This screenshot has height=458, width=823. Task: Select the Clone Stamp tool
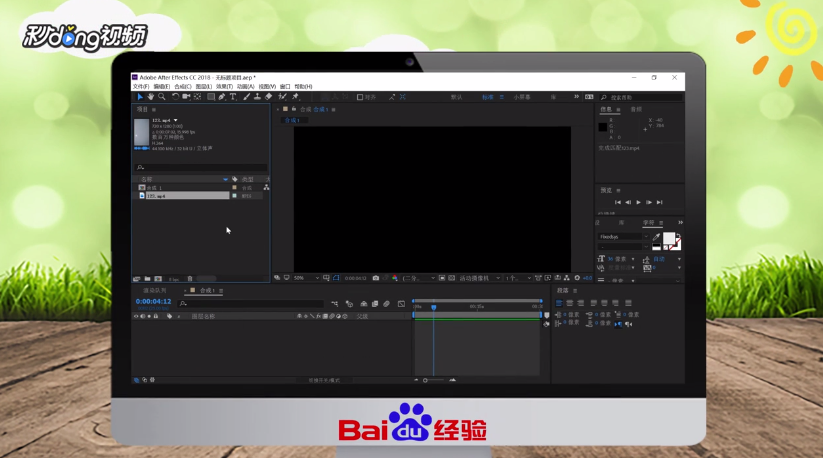pyautogui.click(x=257, y=97)
